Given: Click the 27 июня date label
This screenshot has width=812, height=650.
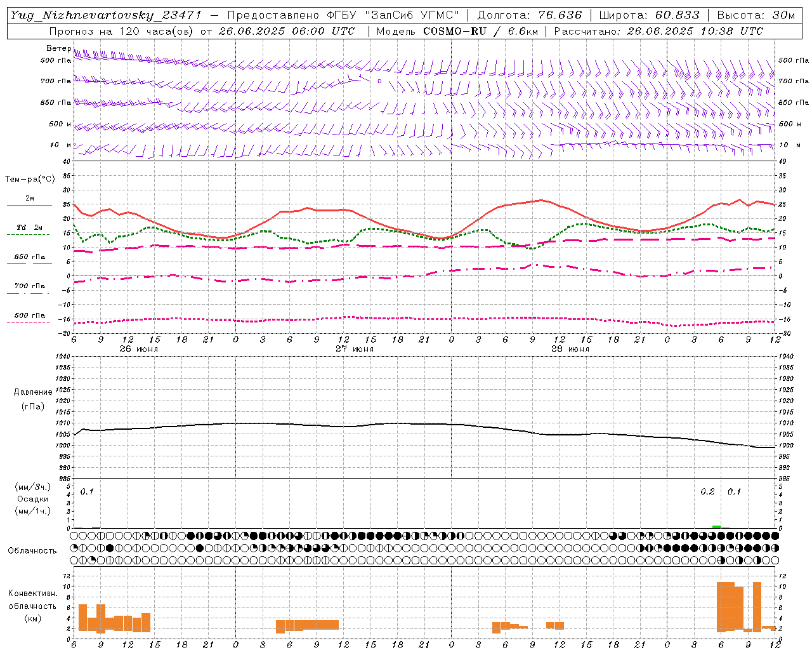Looking at the screenshot, I should [x=354, y=349].
